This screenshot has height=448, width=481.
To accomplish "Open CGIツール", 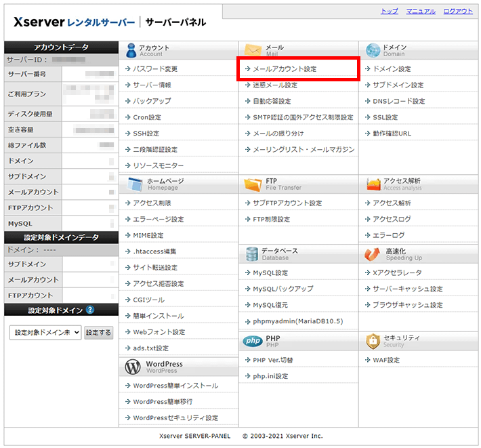I will [x=149, y=300].
